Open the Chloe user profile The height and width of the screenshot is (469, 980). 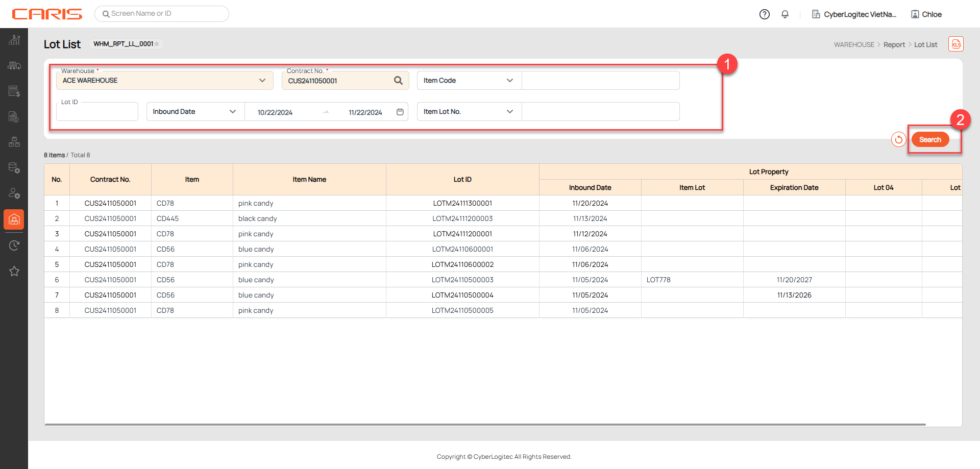pyautogui.click(x=926, y=14)
